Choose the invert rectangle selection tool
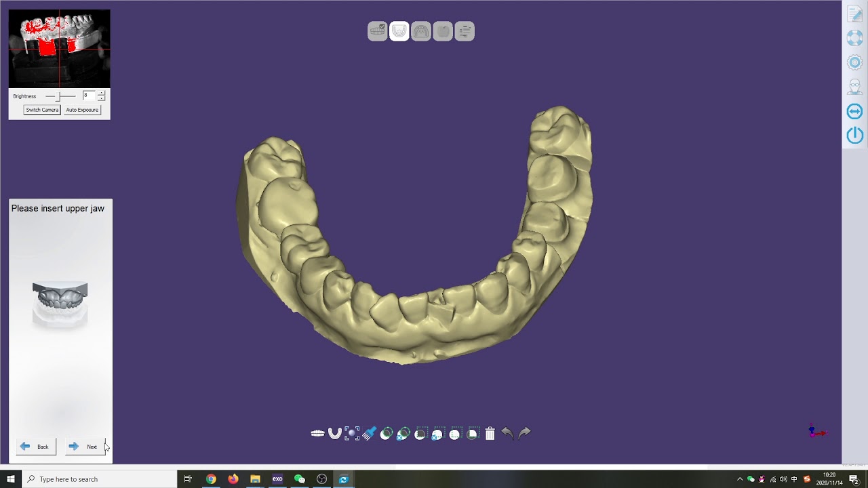Viewport: 868px width, 488px height. pyautogui.click(x=455, y=434)
